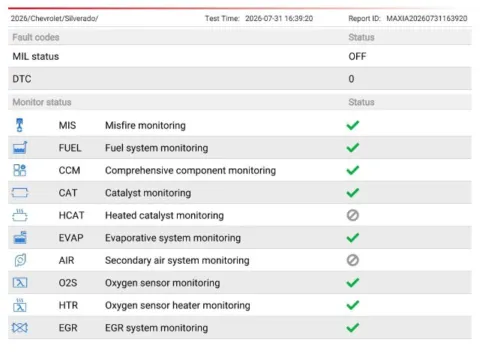Click the Evaporative system monitoring icon
The height and width of the screenshot is (360, 480).
pyautogui.click(x=20, y=238)
